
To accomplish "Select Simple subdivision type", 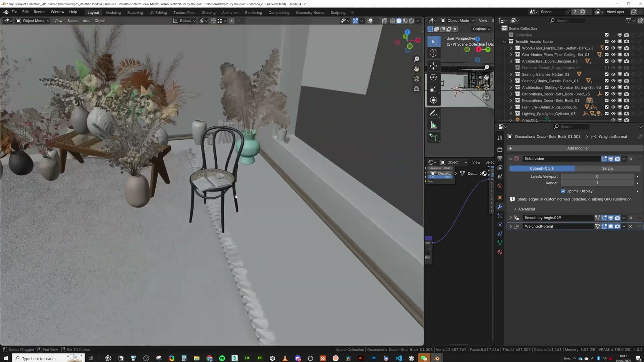I will pyautogui.click(x=607, y=169).
